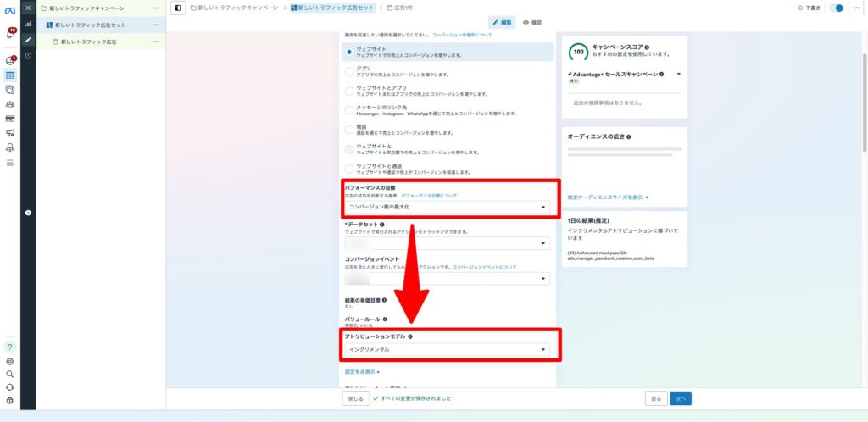Expand Advantage+ セールスキャンペーン section arrow
Image resolution: width=868 pixels, height=422 pixels.
click(x=679, y=74)
